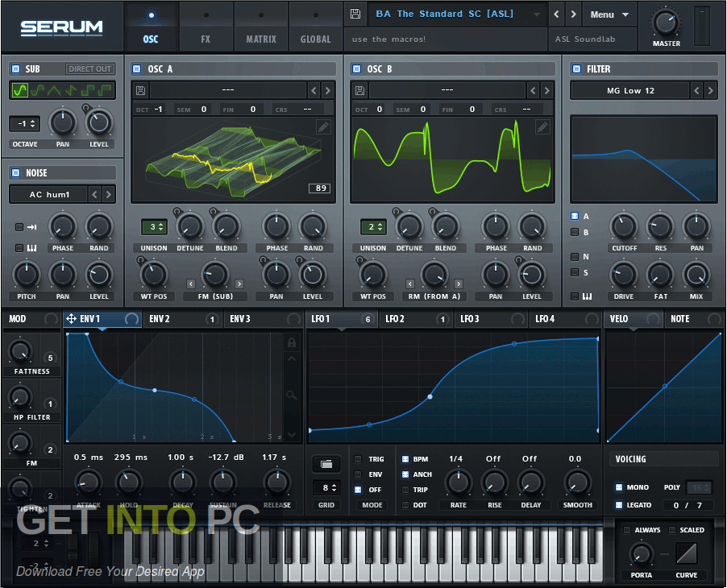Select the ENV 3 tab

pyautogui.click(x=263, y=319)
